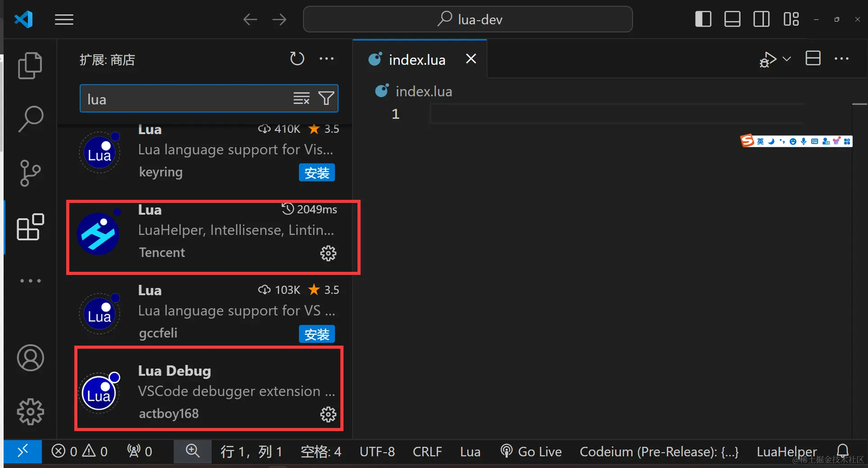868x468 pixels.
Task: Start Go Live server from the status bar
Action: click(x=531, y=451)
